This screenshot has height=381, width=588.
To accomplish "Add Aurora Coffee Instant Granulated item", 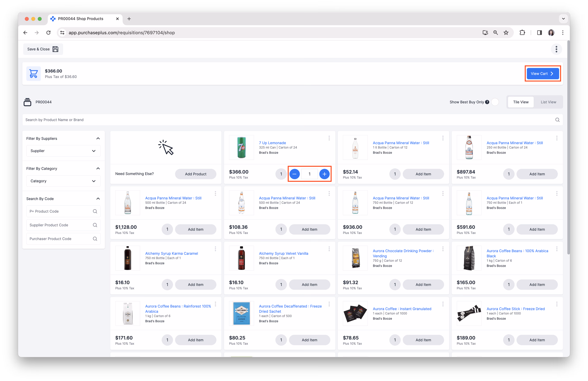I will [423, 340].
